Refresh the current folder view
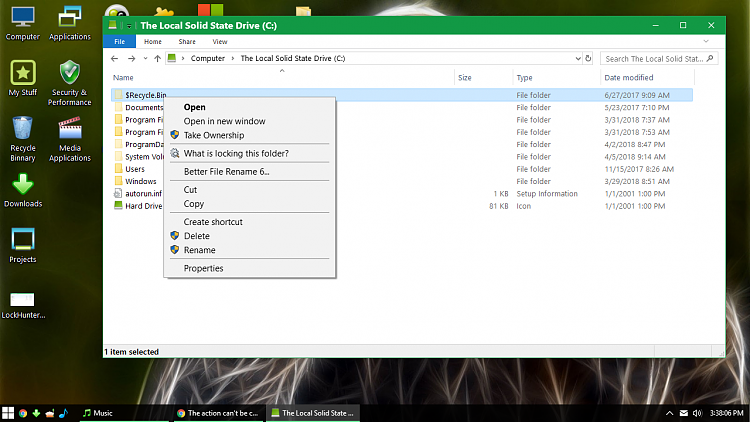Screen dimensions: 750x422 pos(588,58)
